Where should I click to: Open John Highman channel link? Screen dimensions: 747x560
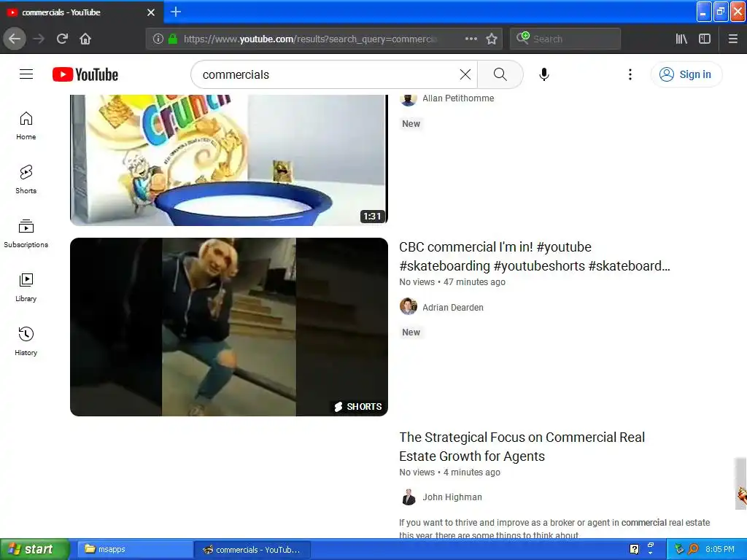click(452, 497)
